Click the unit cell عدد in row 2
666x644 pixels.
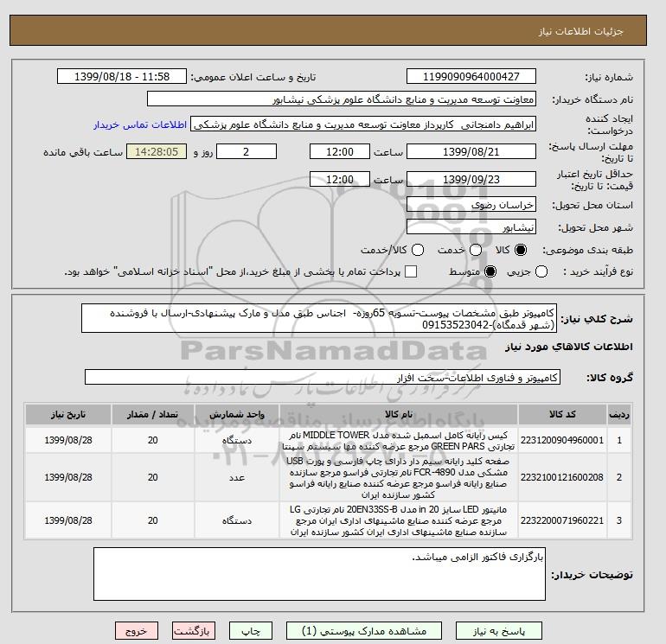tap(237, 478)
